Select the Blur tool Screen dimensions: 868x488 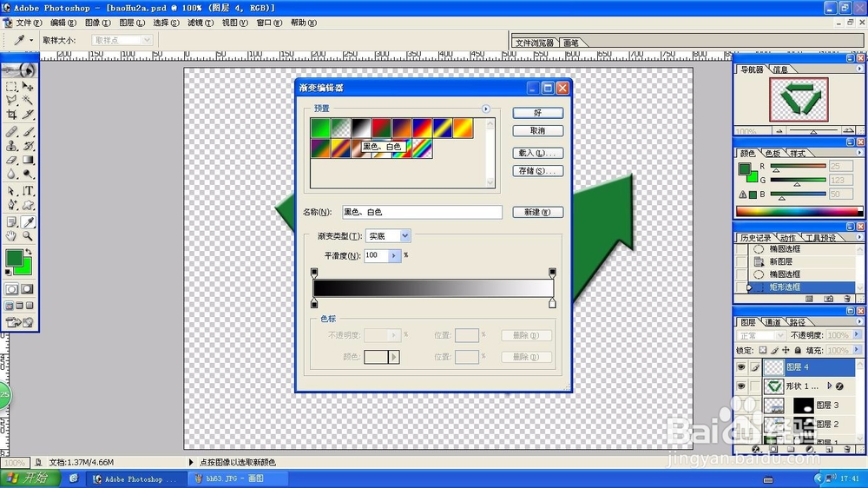click(x=11, y=174)
